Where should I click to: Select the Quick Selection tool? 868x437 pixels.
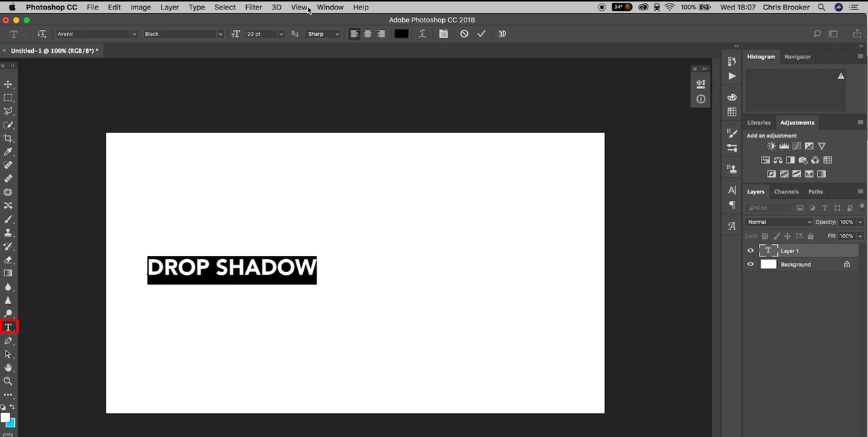pos(8,125)
